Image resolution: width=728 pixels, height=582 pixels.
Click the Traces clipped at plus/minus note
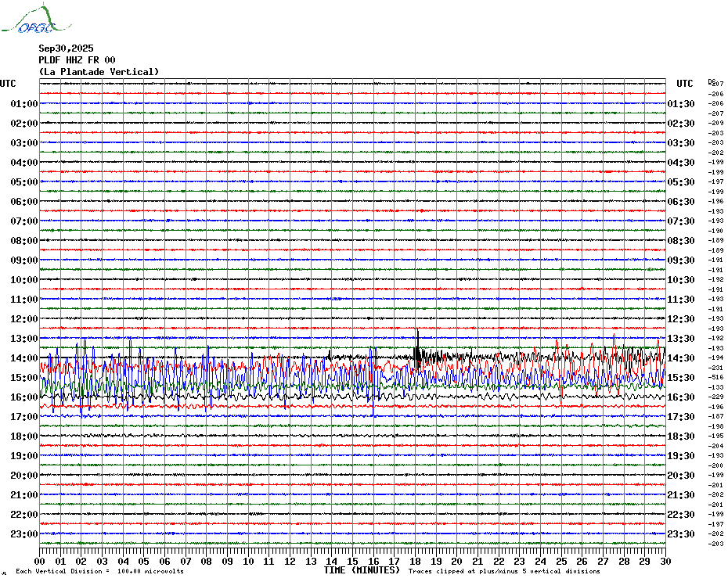[504, 571]
